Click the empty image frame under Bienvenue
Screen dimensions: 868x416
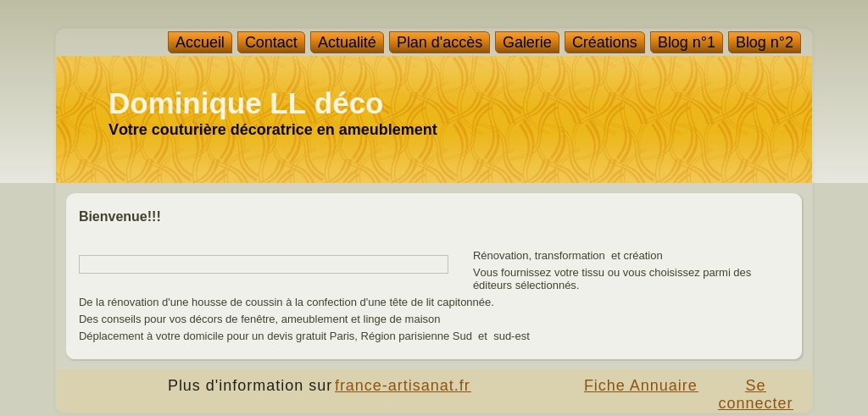tap(264, 264)
